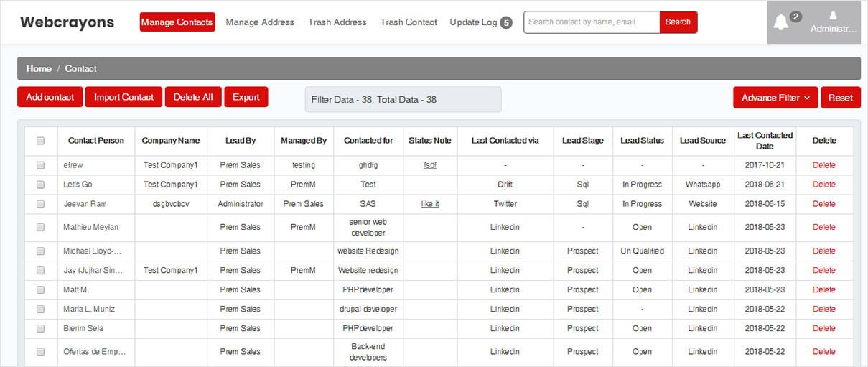Click the Webcrayons logo
The image size is (868, 367).
coord(67,22)
